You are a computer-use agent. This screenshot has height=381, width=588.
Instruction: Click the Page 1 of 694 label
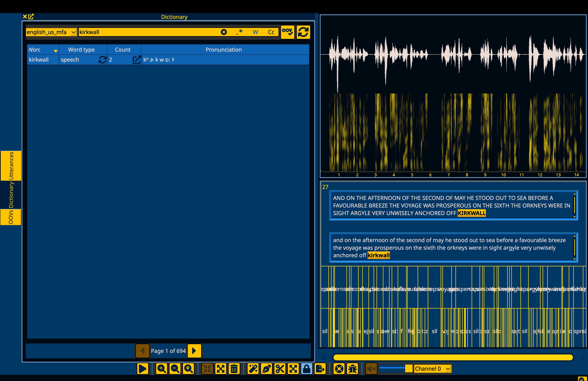[168, 351]
